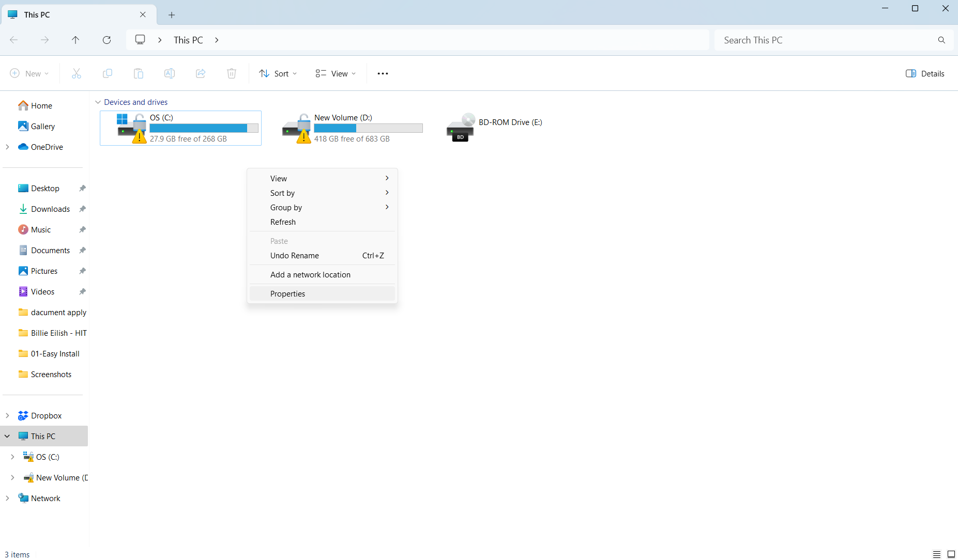
Task: Select Properties from the context menu
Action: (287, 294)
